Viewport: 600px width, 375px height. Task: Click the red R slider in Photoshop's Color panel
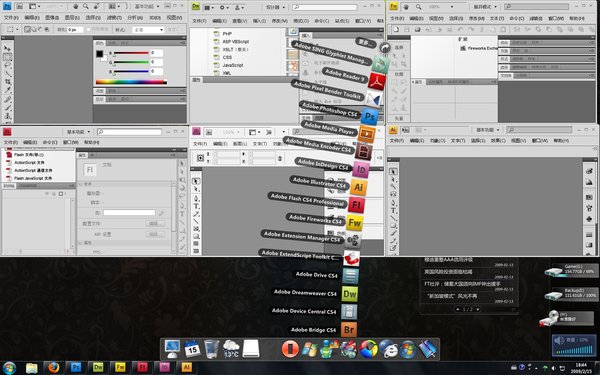point(130,53)
